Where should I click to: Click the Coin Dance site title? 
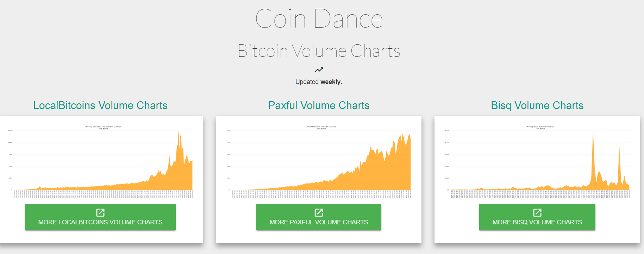point(319,19)
